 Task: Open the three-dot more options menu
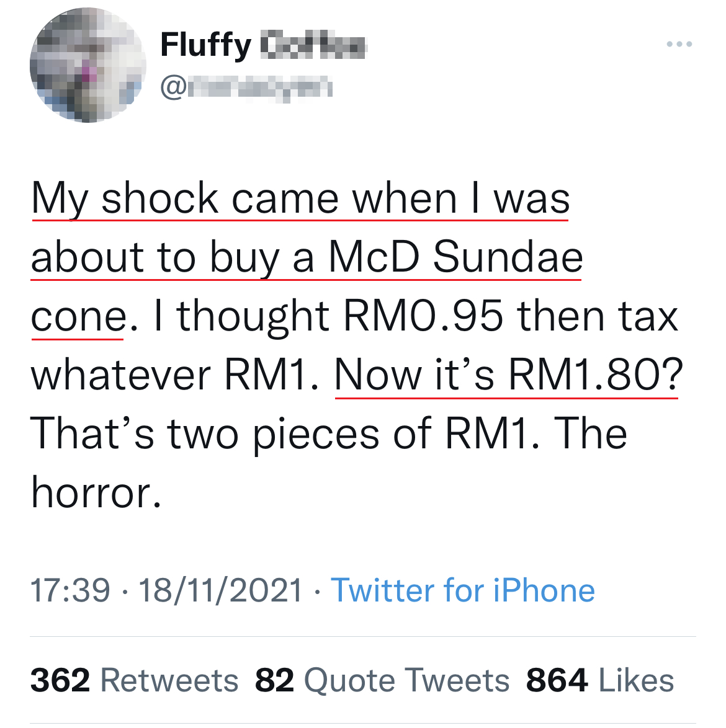click(679, 44)
